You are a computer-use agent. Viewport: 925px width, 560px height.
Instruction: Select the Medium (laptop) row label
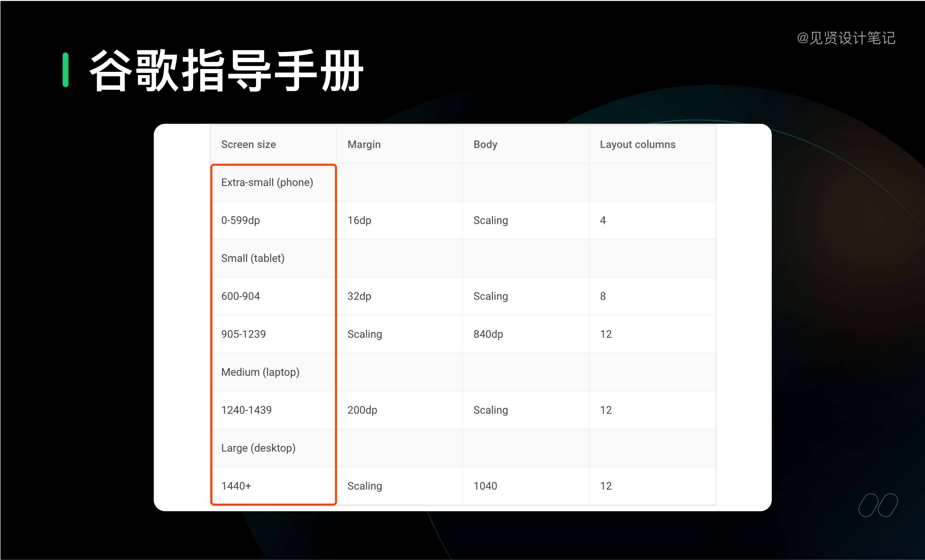(260, 372)
